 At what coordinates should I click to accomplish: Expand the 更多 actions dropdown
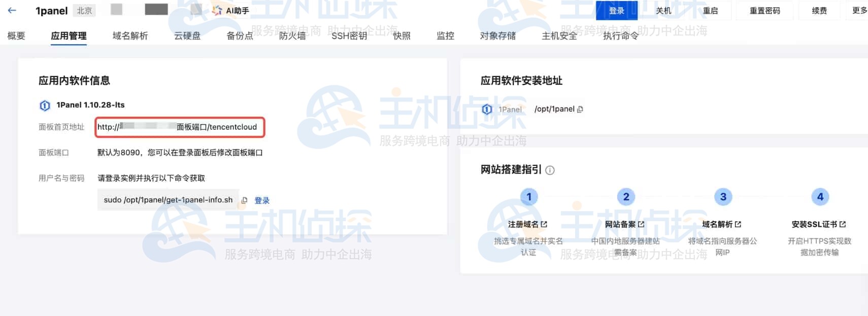pos(859,11)
